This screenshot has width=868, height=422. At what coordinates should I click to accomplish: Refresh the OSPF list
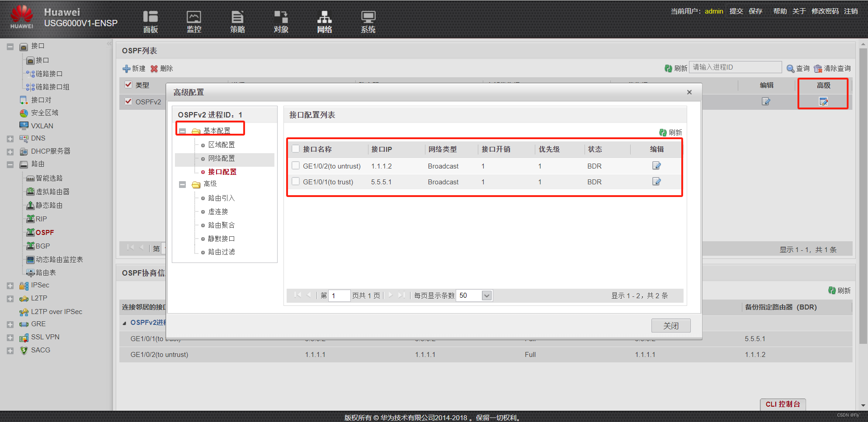point(676,68)
